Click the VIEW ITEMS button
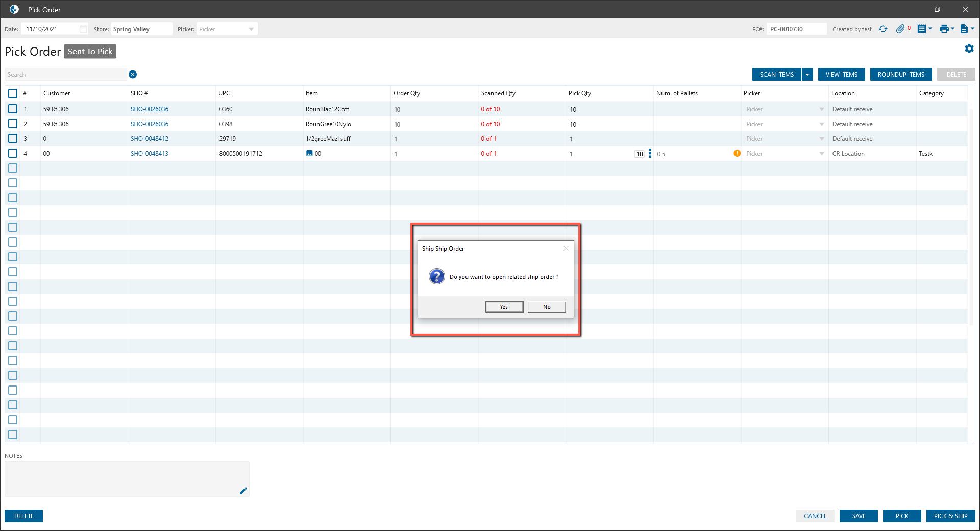980x531 pixels. pos(842,75)
